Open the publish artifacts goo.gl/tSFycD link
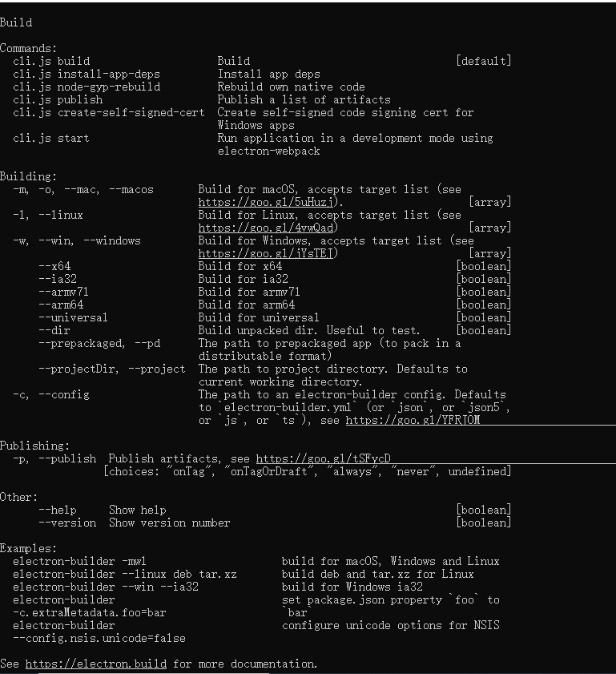This screenshot has width=616, height=674. (323, 458)
